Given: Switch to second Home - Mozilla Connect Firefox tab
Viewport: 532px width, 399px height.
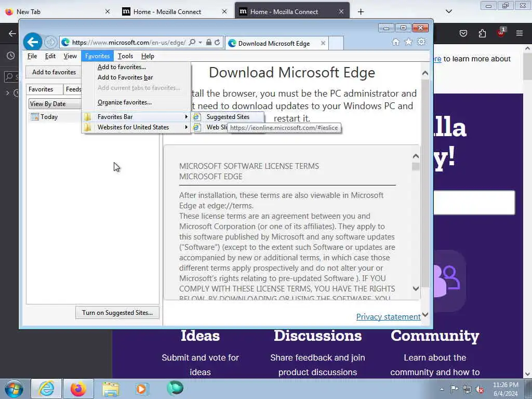Looking at the screenshot, I should click(x=292, y=11).
